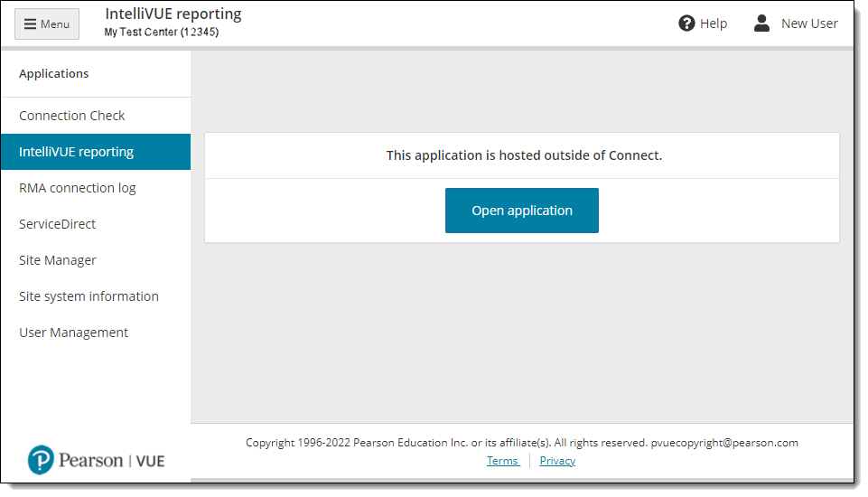This screenshot has height=497, width=868.
Task: Click the hamburger Menu icon
Action: [x=31, y=24]
